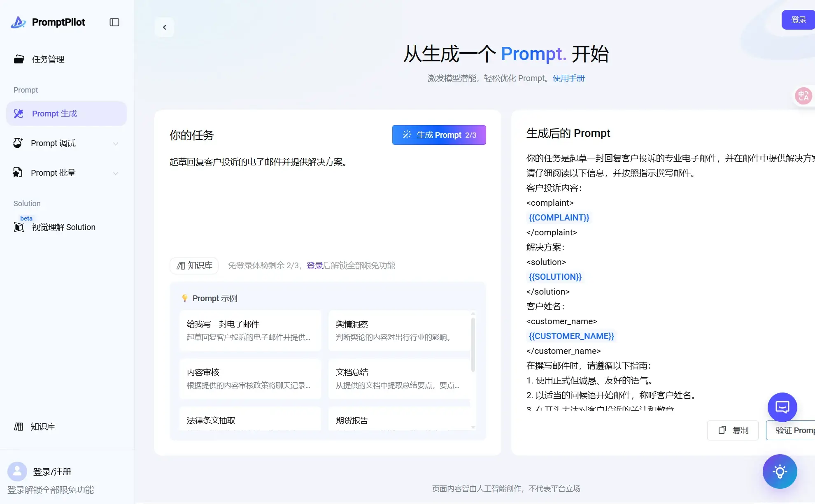Collapse the sidebar panel icon
The width and height of the screenshot is (815, 504).
click(x=114, y=22)
